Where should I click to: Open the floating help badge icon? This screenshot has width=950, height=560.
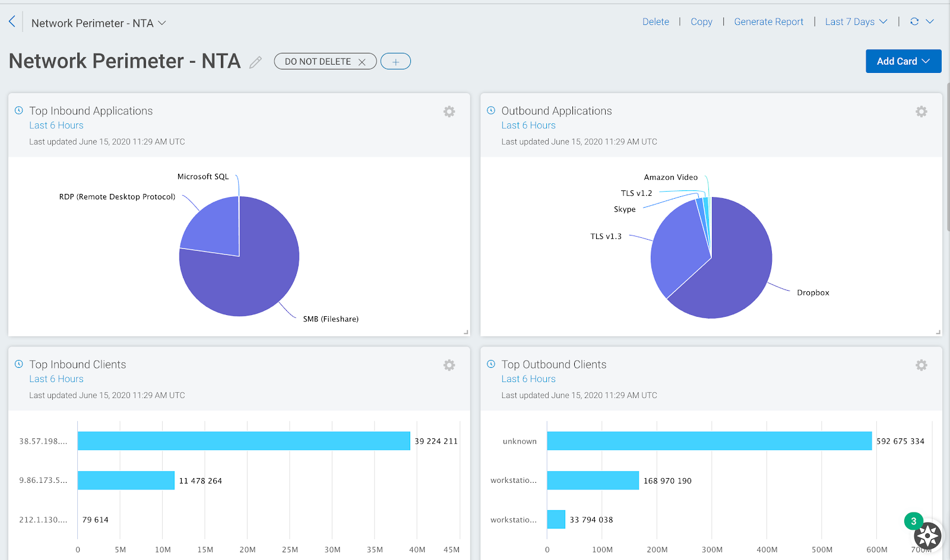[927, 536]
